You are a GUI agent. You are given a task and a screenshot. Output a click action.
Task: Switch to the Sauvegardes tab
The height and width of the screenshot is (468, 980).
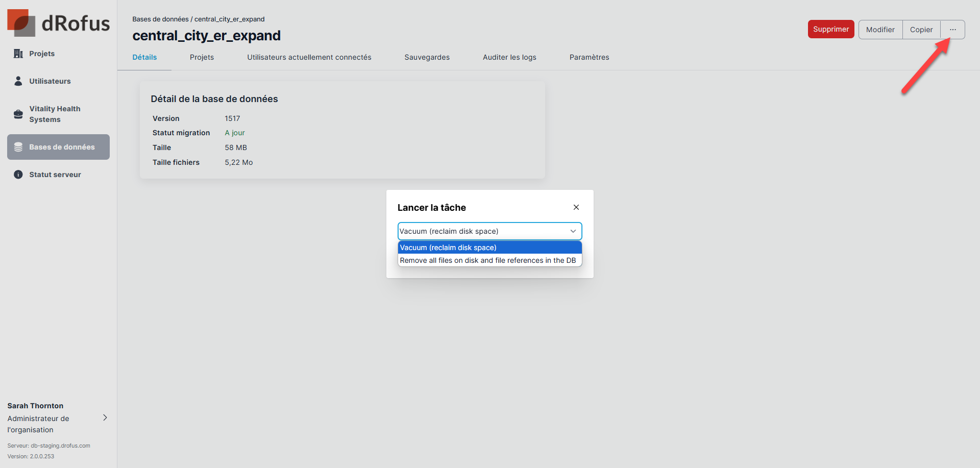coord(427,57)
